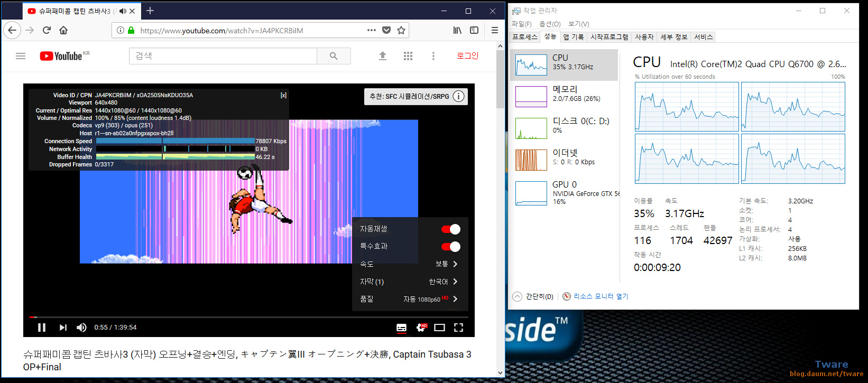Open YouTube apps grid
Screen dimensions: 868x383
408,56
